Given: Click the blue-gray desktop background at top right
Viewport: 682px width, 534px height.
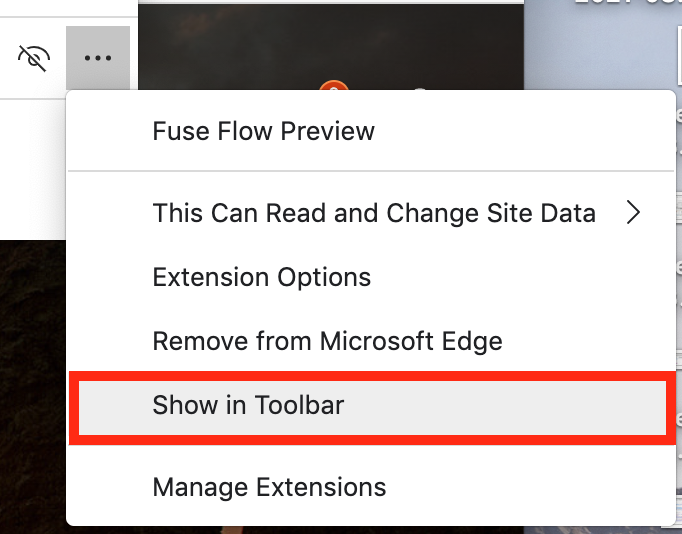Looking at the screenshot, I should [x=602, y=48].
